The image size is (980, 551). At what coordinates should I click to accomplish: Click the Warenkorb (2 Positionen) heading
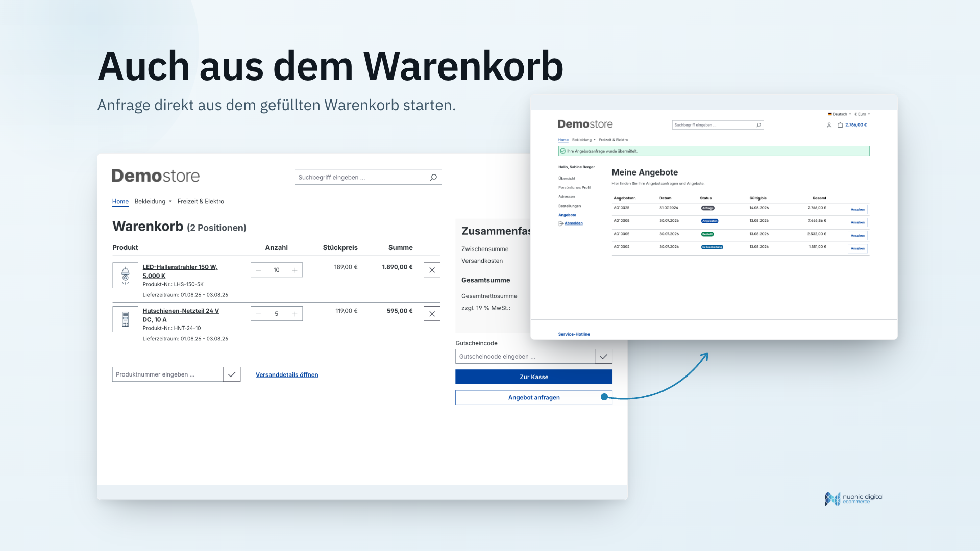(x=179, y=227)
